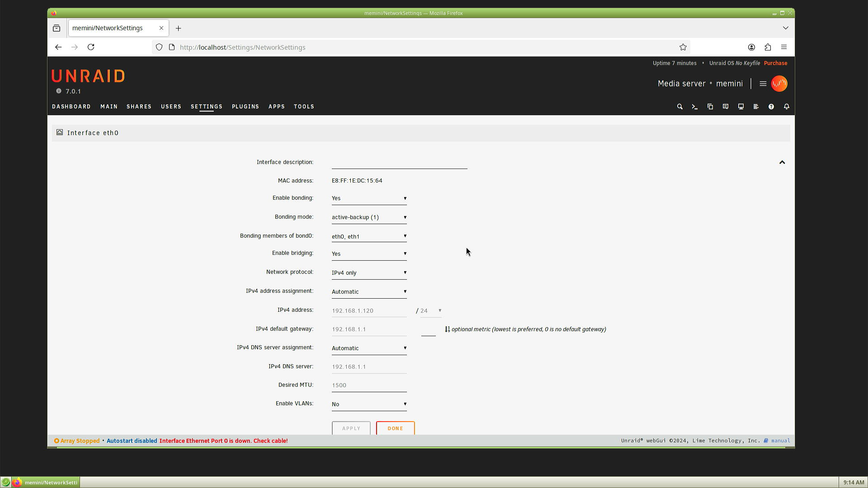
Task: Click the MAC address value E8:FF:1E:DC:15:64
Action: point(357,181)
